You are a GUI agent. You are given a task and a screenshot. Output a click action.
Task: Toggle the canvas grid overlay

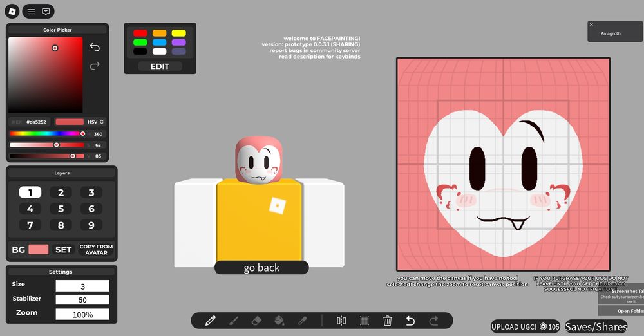(x=364, y=321)
